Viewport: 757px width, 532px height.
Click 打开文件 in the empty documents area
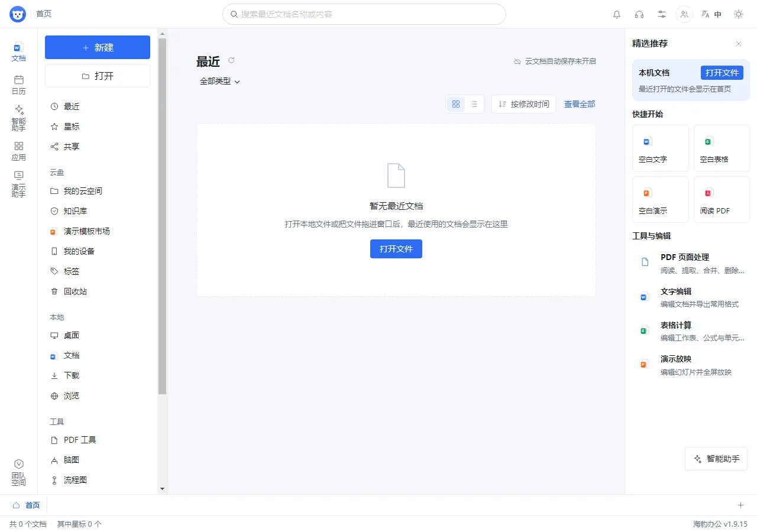pos(396,249)
